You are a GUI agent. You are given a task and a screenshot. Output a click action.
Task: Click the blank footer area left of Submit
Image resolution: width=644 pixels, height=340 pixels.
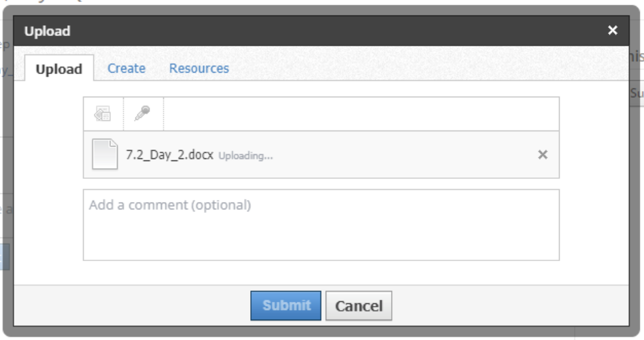pyautogui.click(x=136, y=305)
